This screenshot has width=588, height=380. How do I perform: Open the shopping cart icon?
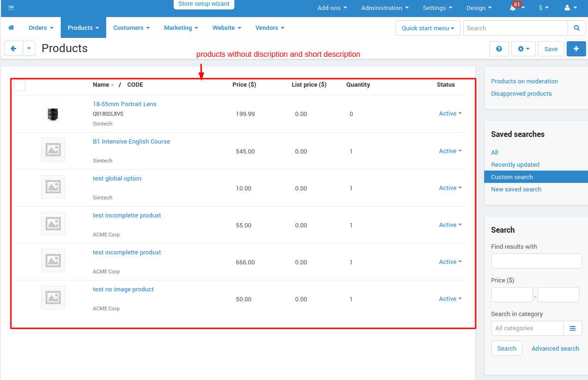11,8
